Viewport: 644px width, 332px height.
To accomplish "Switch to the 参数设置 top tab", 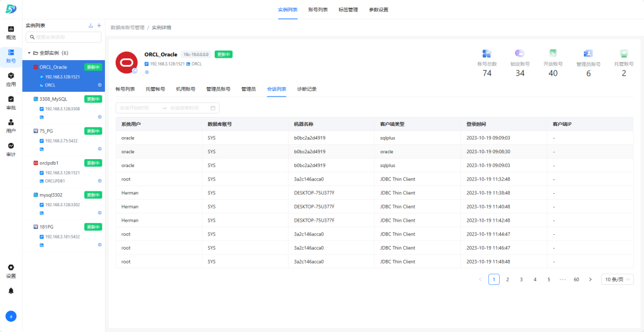I will pyautogui.click(x=378, y=10).
